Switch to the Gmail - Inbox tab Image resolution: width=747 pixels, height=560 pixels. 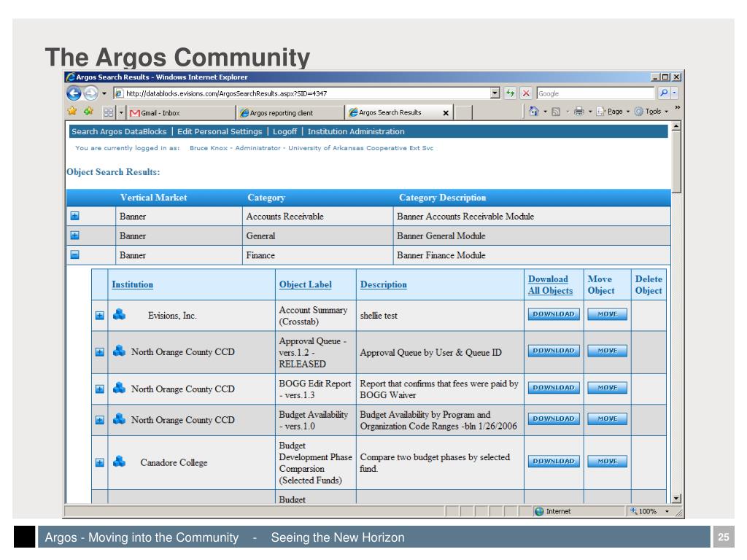click(181, 113)
